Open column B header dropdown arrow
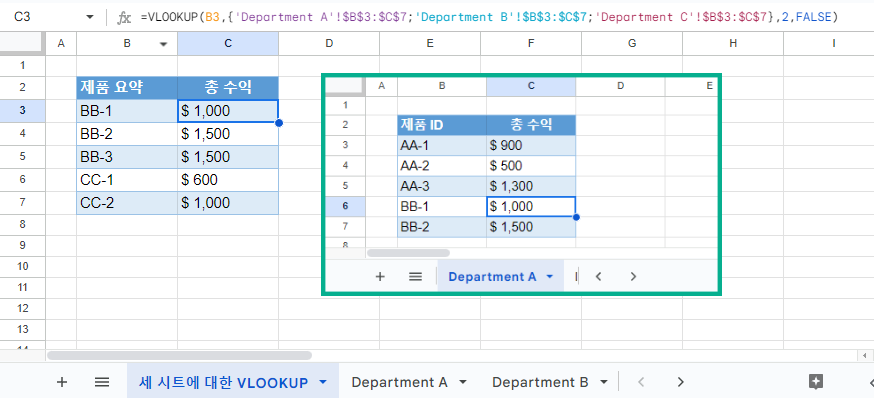This screenshot has height=398, width=874. [x=163, y=44]
